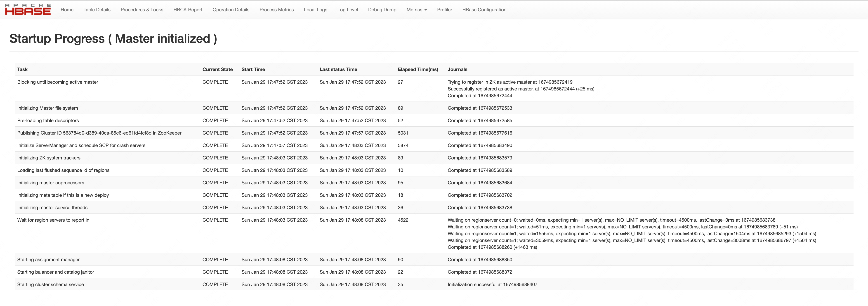
Task: Navigate to Operation Details
Action: pyautogui.click(x=231, y=10)
